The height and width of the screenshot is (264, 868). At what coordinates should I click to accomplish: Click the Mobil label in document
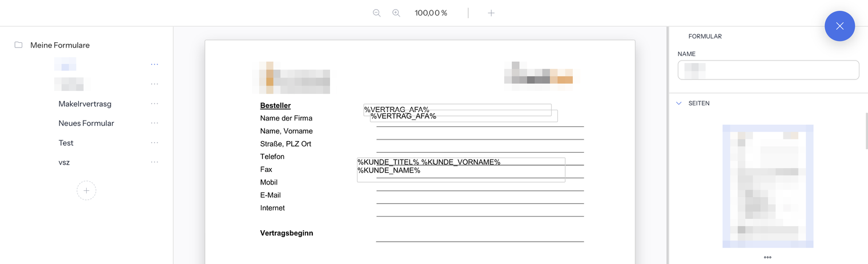[x=269, y=182]
